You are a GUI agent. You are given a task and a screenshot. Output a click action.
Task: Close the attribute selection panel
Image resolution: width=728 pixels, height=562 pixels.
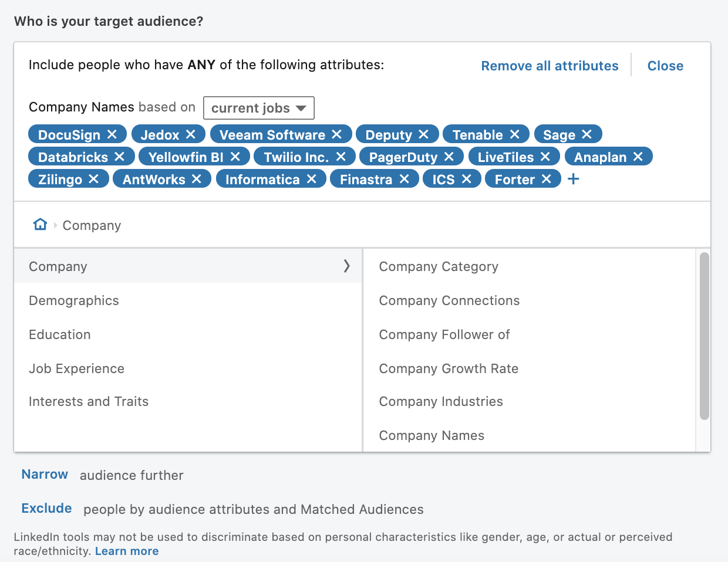click(665, 66)
